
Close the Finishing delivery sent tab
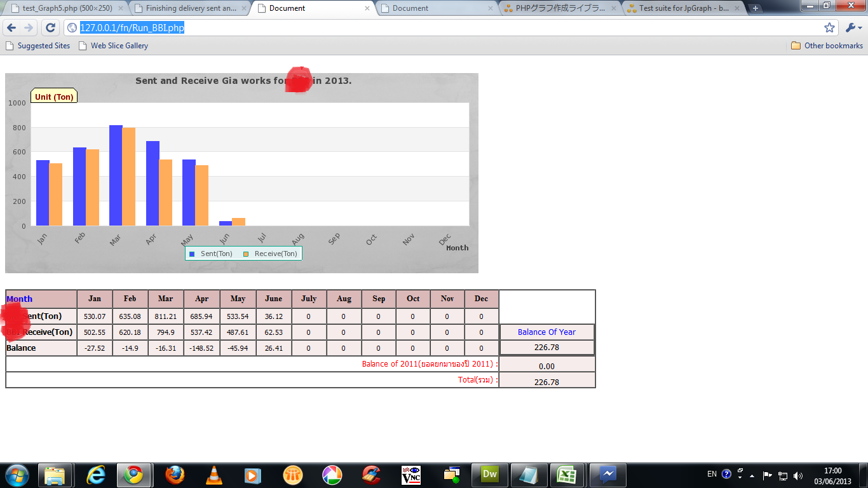[244, 8]
